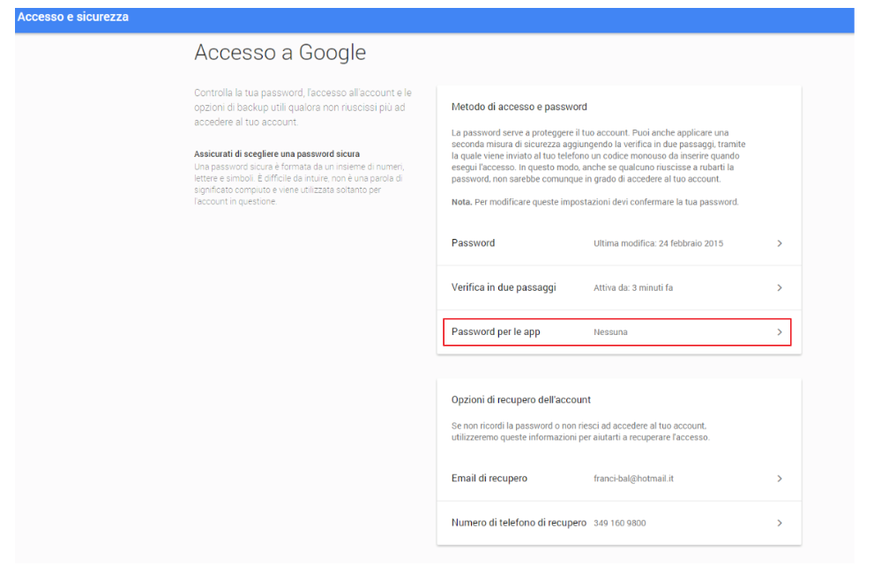This screenshot has width=874, height=588.
Task: Select Numero di telefono di recupero label
Action: [x=519, y=523]
